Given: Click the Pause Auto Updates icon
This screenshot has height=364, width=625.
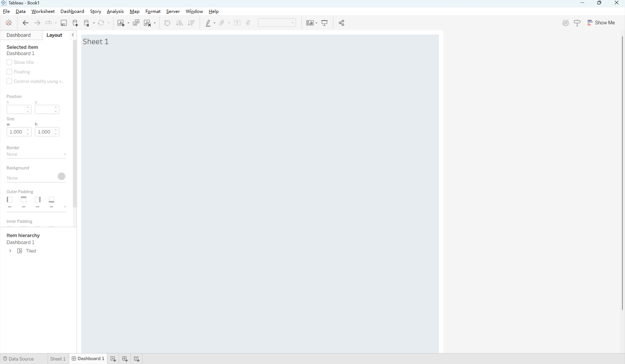Looking at the screenshot, I should [x=86, y=23].
